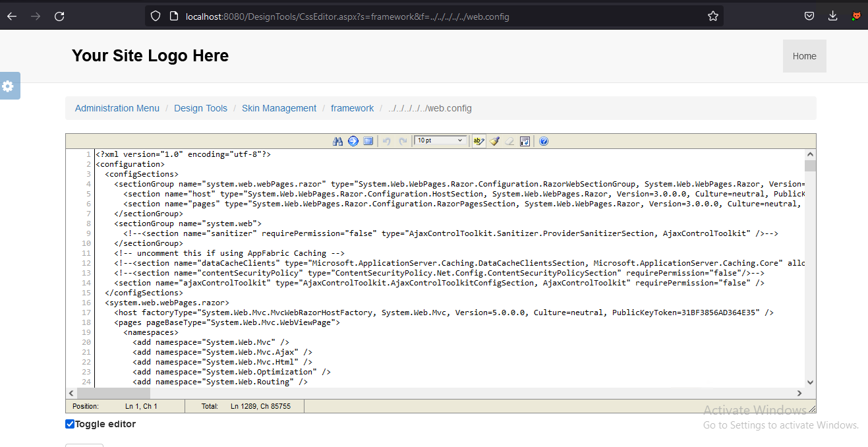Click the vertical scrollbar down arrow
Viewport: 868px width, 447px height.
pyautogui.click(x=810, y=382)
